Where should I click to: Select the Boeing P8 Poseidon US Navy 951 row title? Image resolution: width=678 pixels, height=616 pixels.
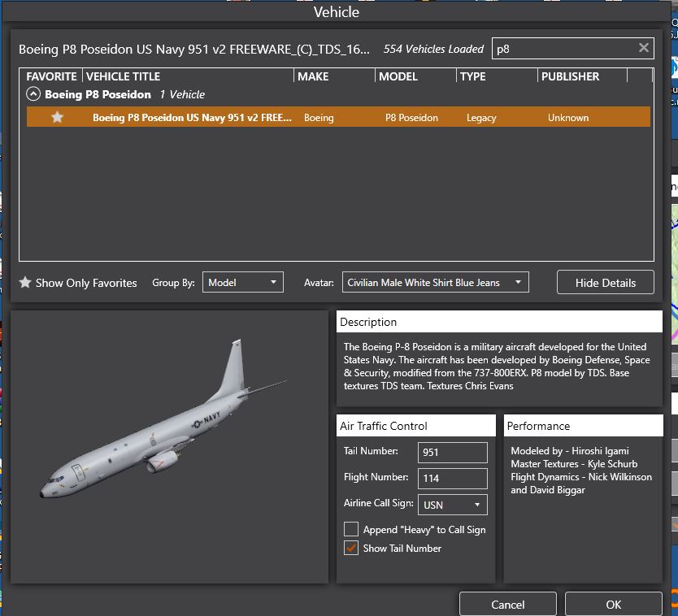(x=192, y=118)
